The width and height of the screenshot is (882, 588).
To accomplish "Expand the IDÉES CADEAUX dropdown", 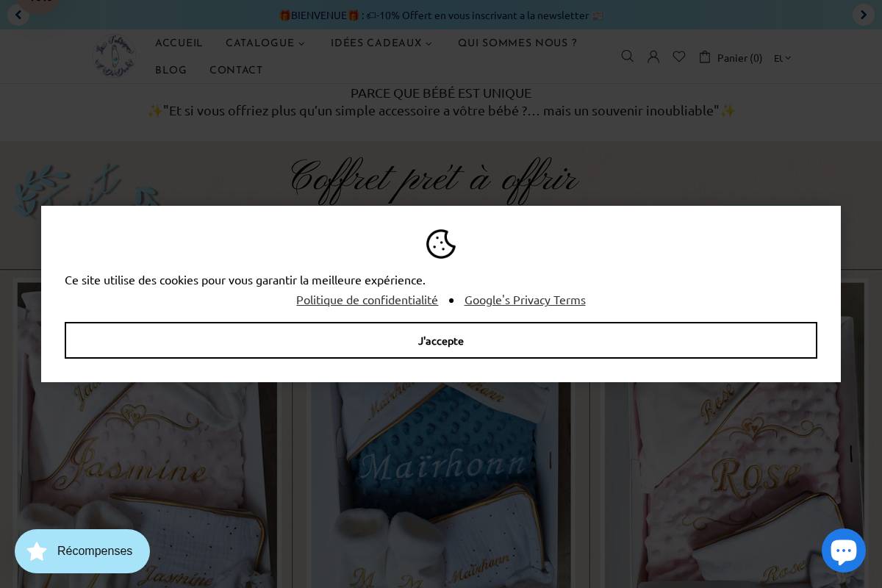I will [381, 43].
